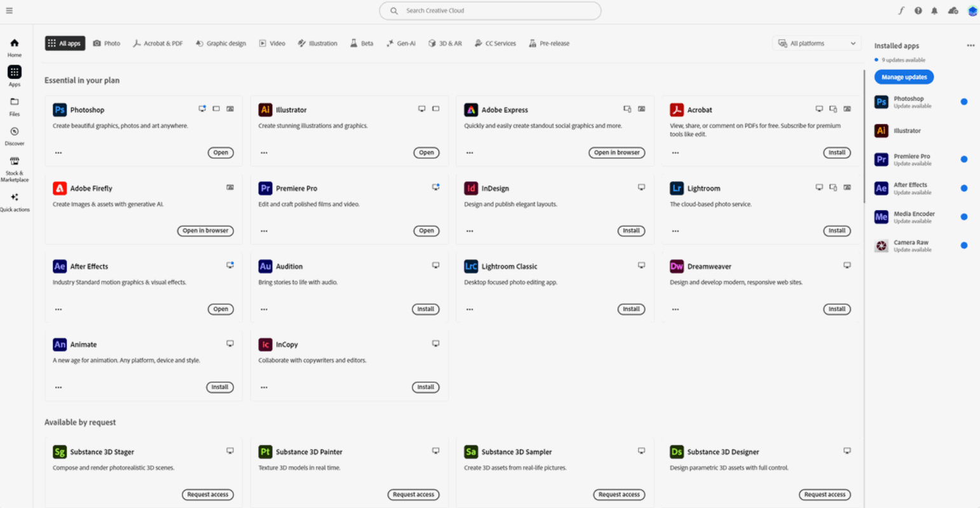Click the apps list vertical scrollbar
Screen dimensions: 980x508
click(864, 137)
